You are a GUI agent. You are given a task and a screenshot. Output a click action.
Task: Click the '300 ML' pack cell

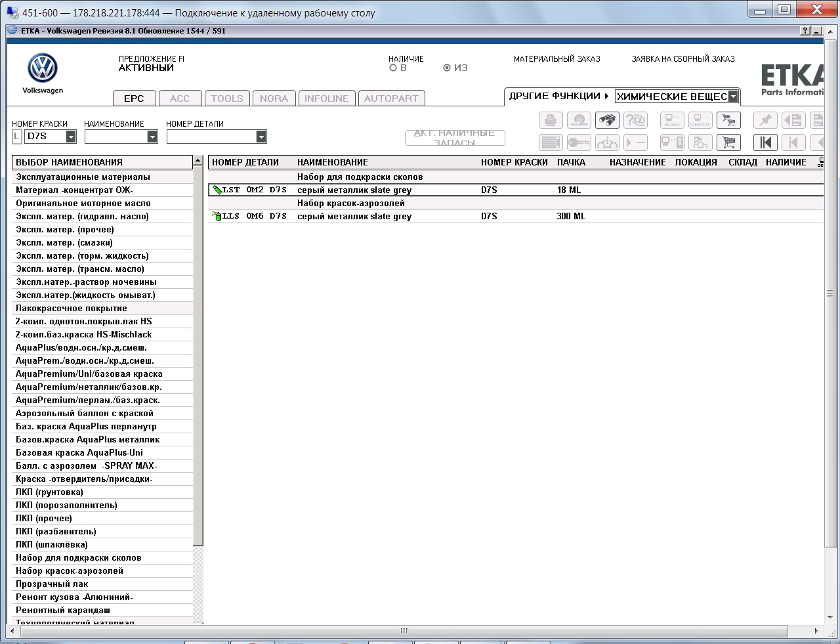571,216
